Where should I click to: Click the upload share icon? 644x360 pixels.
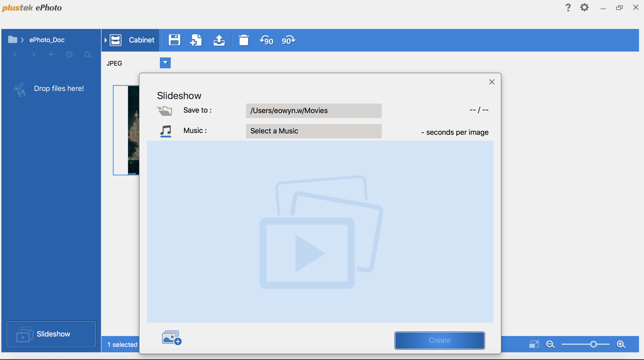[219, 40]
